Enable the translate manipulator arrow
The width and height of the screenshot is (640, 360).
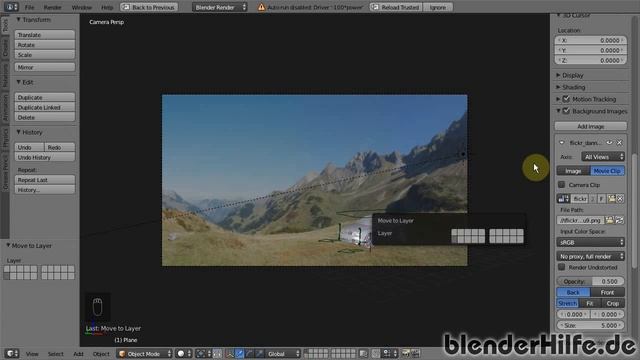[240, 353]
